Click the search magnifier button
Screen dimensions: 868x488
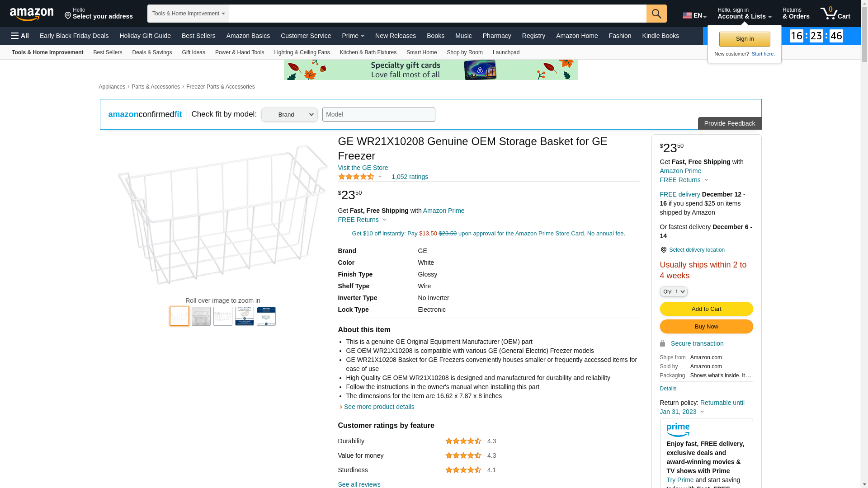pyautogui.click(x=656, y=14)
